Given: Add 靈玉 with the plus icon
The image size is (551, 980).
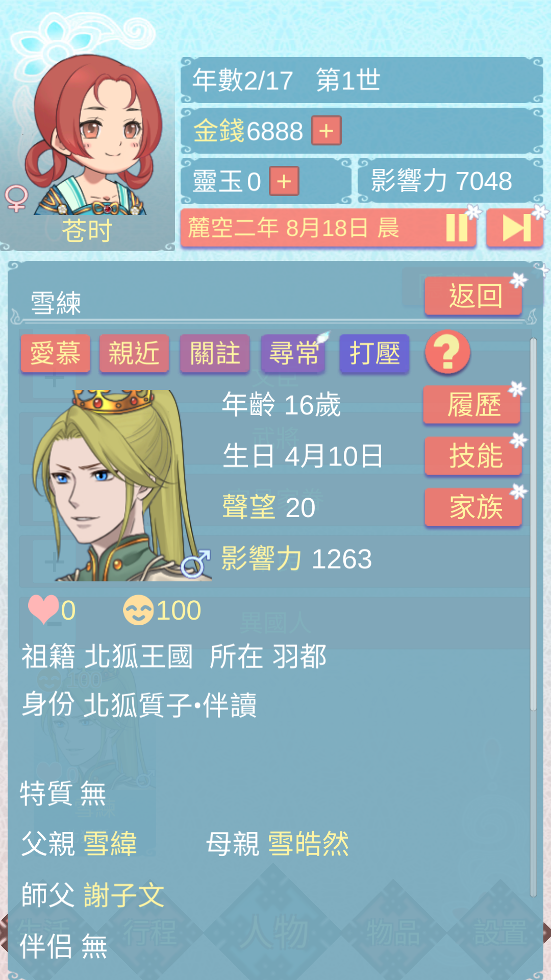Looking at the screenshot, I should (284, 181).
